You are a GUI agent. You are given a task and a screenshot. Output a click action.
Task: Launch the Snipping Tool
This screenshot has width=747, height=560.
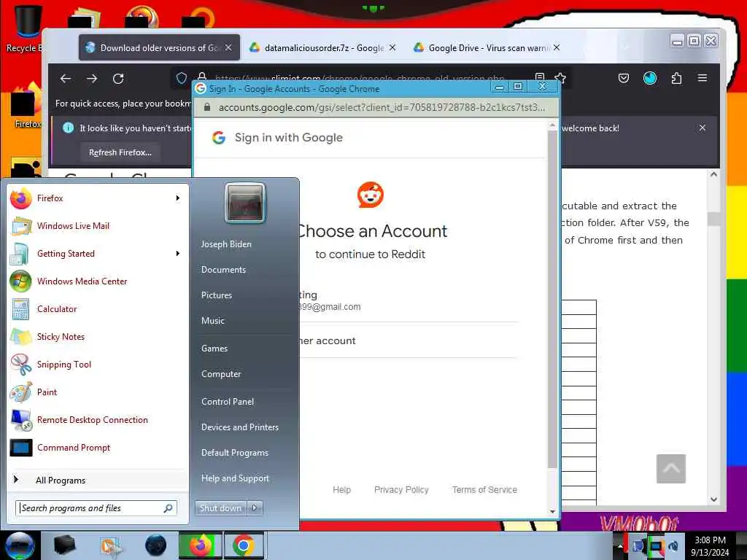(x=98, y=365)
